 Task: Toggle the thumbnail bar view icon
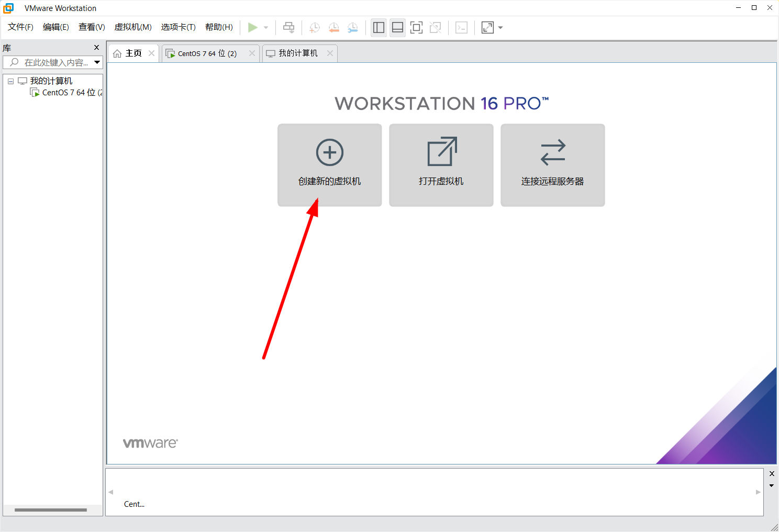[x=397, y=28]
